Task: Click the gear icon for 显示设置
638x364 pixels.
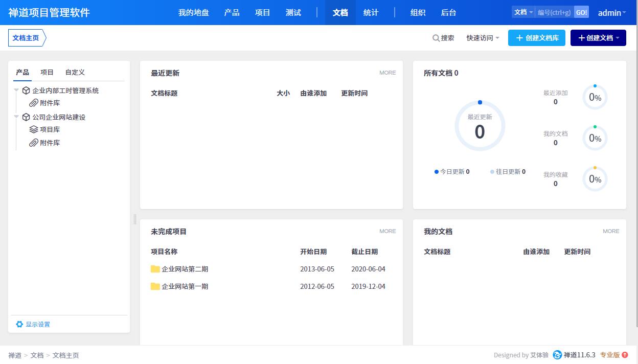Action: [x=19, y=324]
